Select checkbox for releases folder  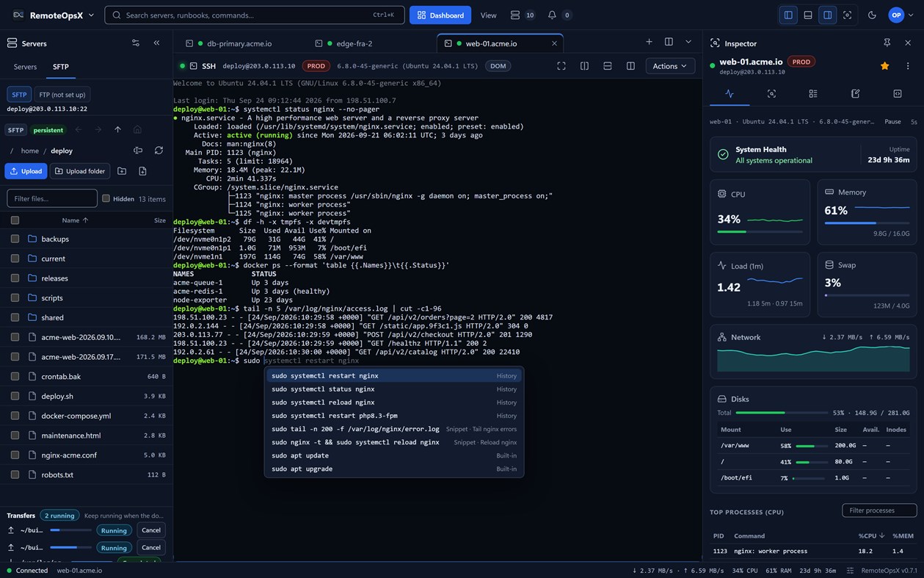[15, 278]
